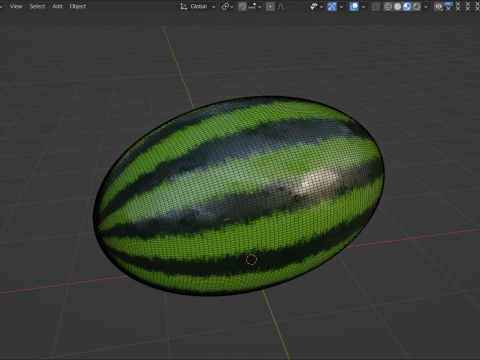
Task: Open the viewport shading options dropdown
Action: (426, 6)
